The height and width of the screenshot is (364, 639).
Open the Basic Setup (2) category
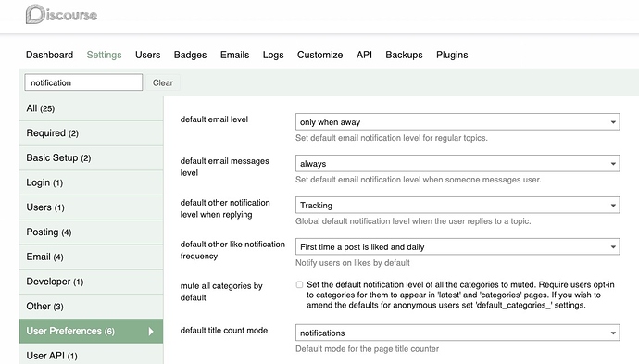(x=91, y=158)
